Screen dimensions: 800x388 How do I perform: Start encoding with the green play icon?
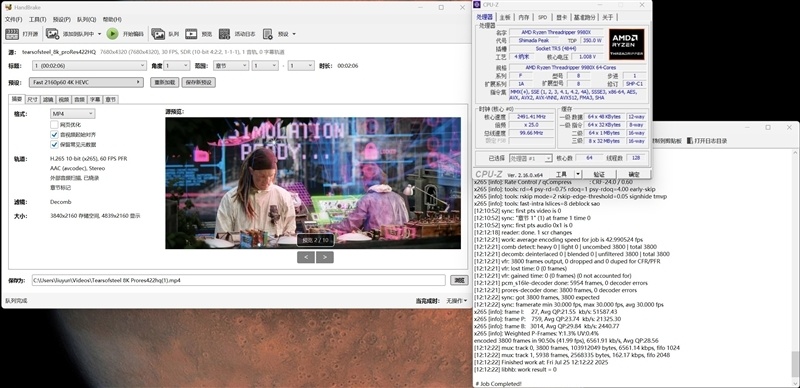tap(112, 34)
